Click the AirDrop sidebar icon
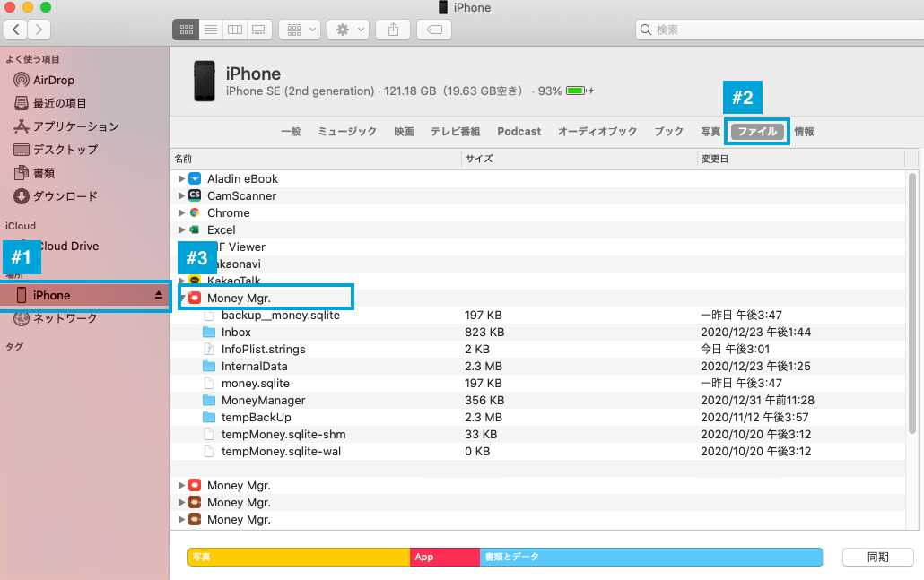Image resolution: width=924 pixels, height=580 pixels. [x=22, y=80]
